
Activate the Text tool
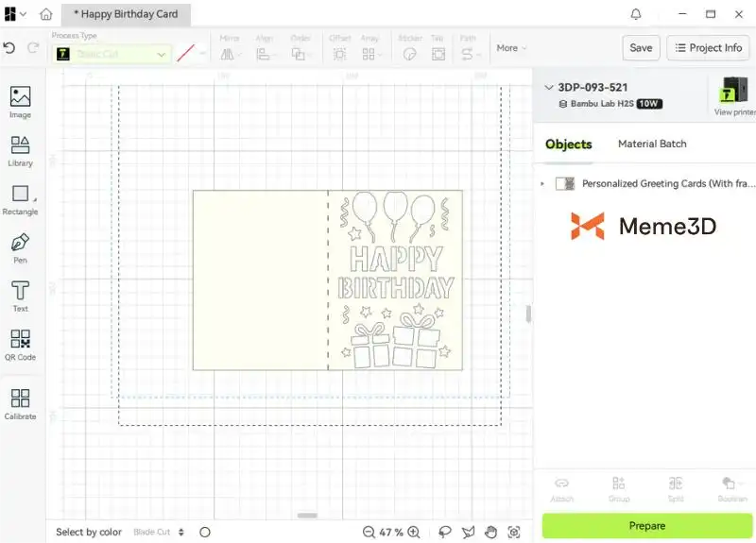coord(20,296)
